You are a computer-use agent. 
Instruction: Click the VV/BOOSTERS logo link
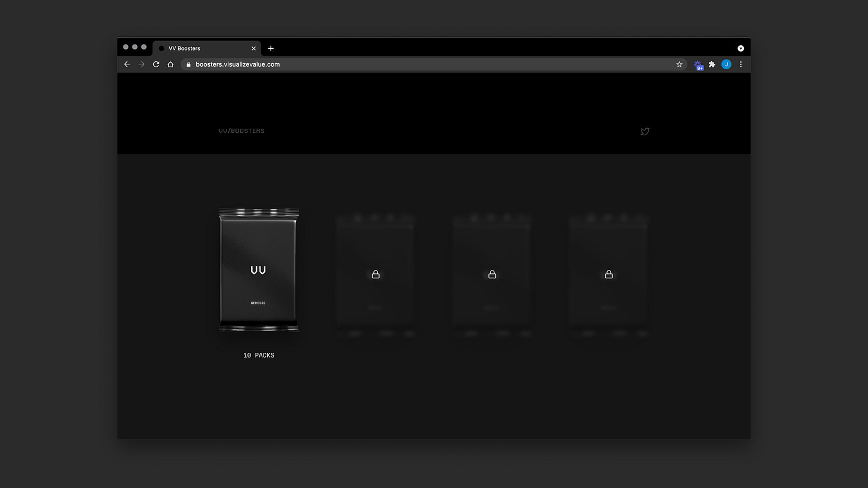[241, 131]
